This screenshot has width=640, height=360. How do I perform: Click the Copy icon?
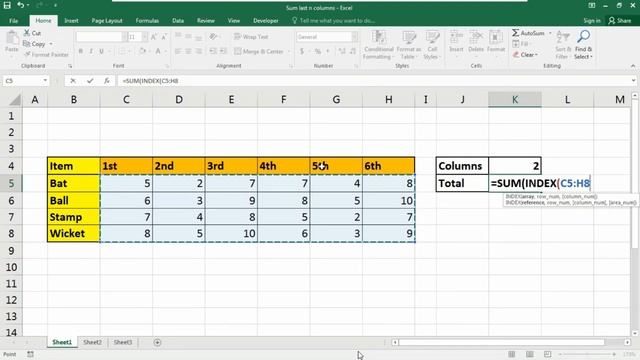click(27, 44)
